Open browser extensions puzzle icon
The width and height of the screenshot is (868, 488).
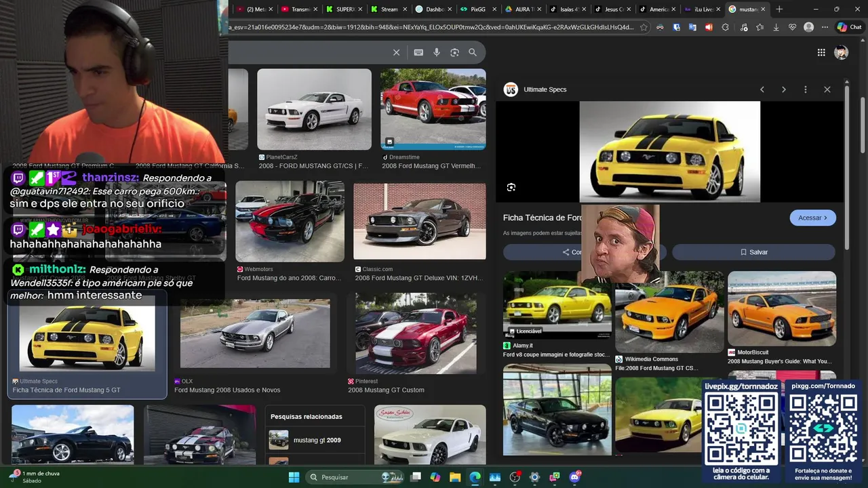725,27
